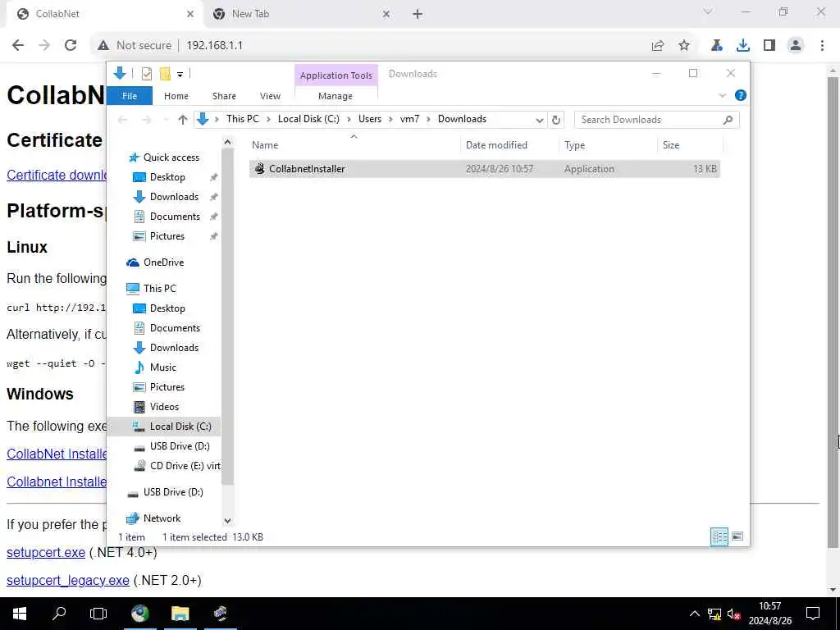Click the setupcert_legacy.exe link
This screenshot has width=840, height=630.
click(x=67, y=580)
